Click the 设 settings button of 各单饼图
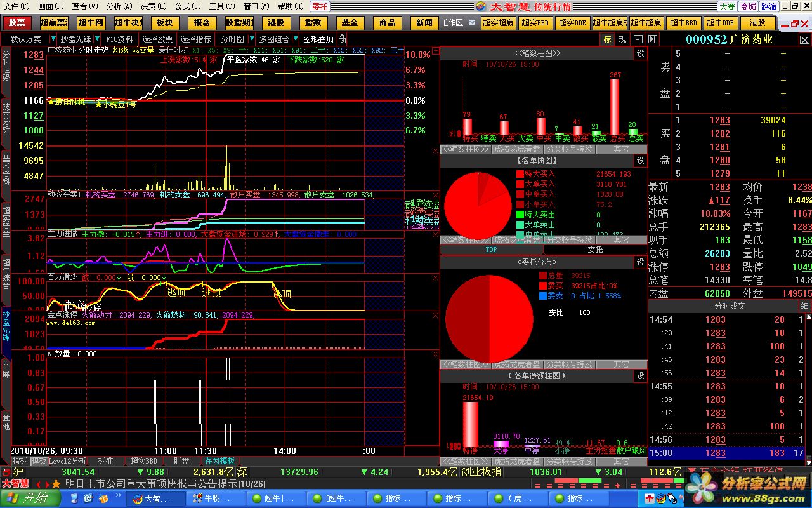 (x=640, y=161)
